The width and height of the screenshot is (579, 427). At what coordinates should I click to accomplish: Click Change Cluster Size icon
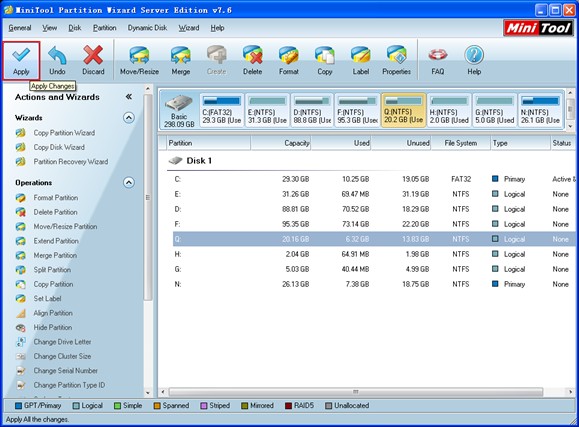[x=21, y=356]
